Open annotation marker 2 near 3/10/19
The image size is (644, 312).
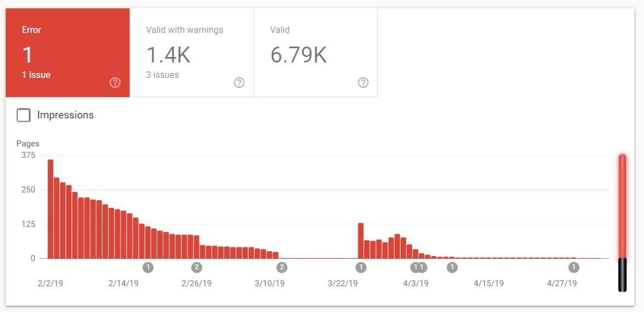(282, 268)
